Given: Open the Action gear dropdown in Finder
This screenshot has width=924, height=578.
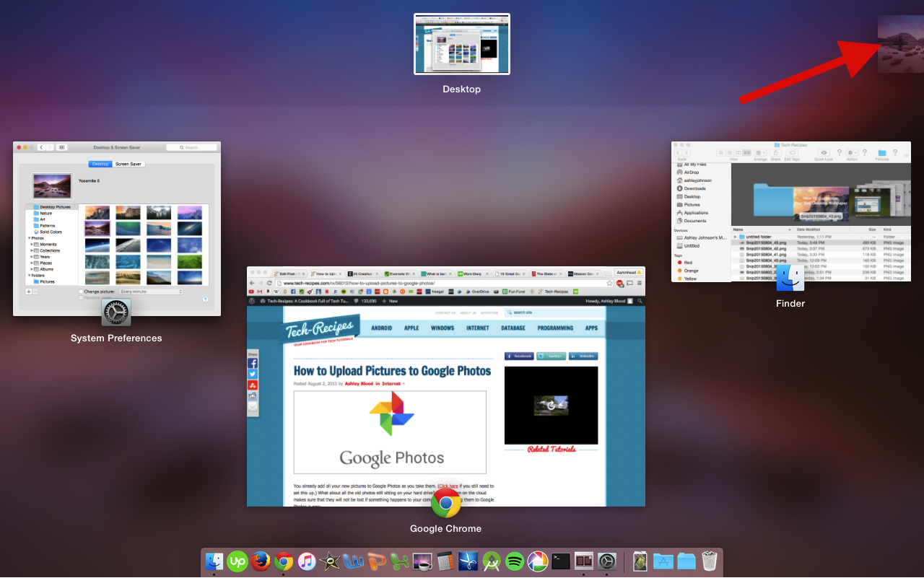Looking at the screenshot, I should (852, 152).
